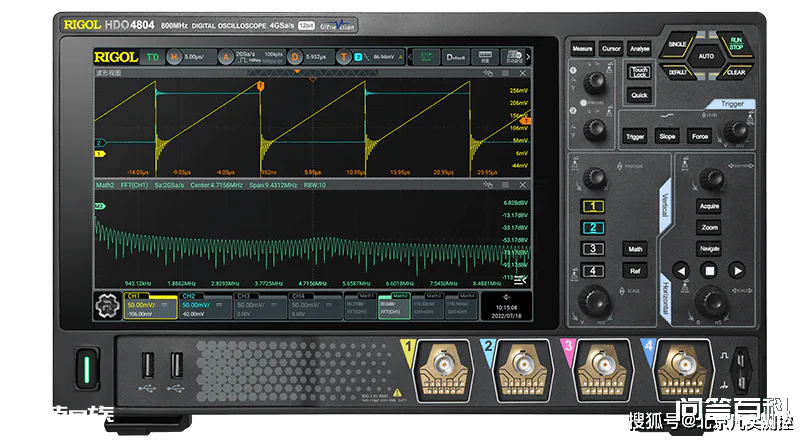Image resolution: width=810 pixels, height=440 pixels.
Task: Push the navigate stop square button
Action: (710, 271)
